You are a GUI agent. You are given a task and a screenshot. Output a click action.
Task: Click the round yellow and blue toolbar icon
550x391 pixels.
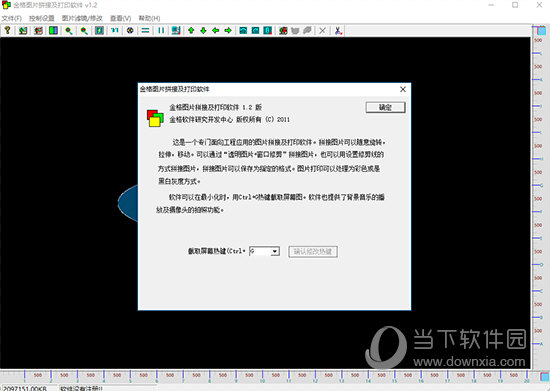tap(130, 31)
